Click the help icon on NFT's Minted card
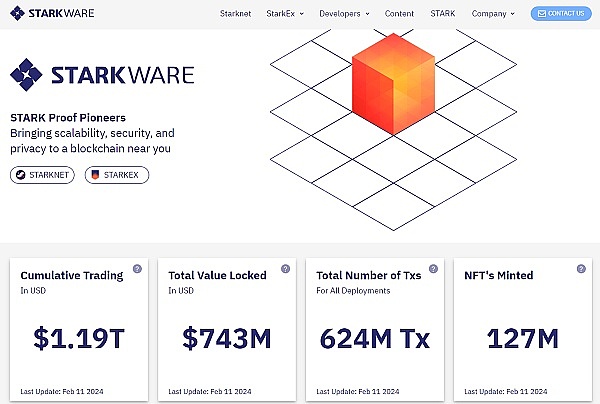The width and height of the screenshot is (600, 404). coord(581,269)
